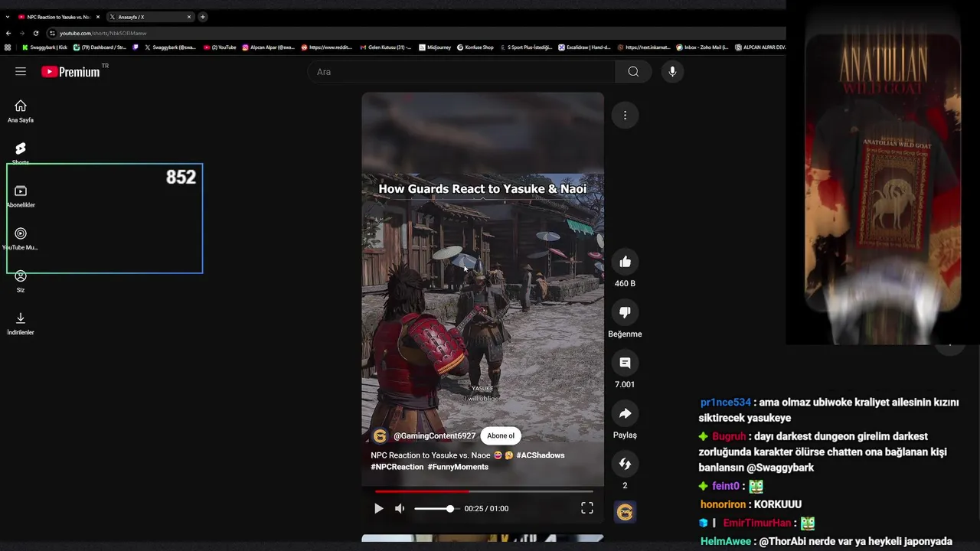Like the Short with thumbs up

pos(625,262)
